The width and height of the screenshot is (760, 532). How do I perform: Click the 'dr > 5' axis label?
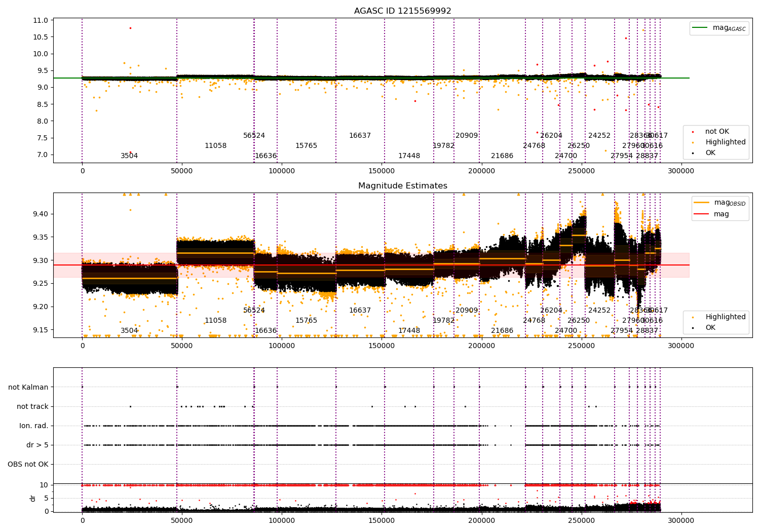tap(37, 445)
